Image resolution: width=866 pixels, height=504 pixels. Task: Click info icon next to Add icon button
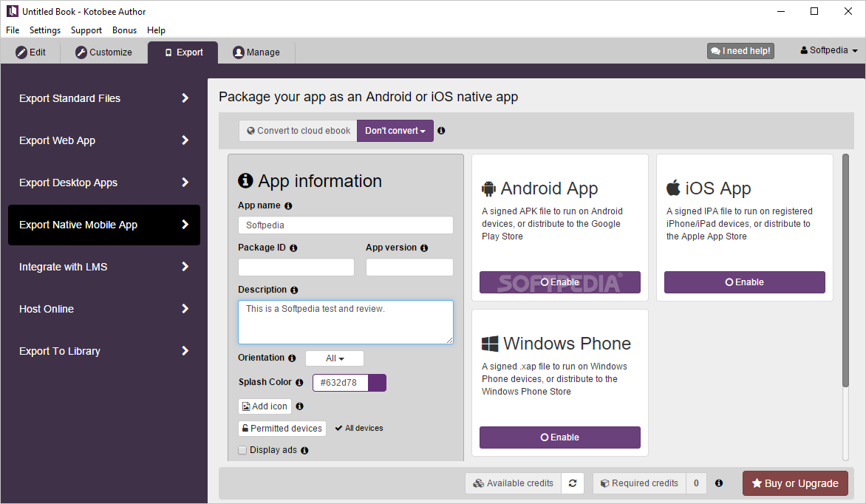click(x=300, y=406)
